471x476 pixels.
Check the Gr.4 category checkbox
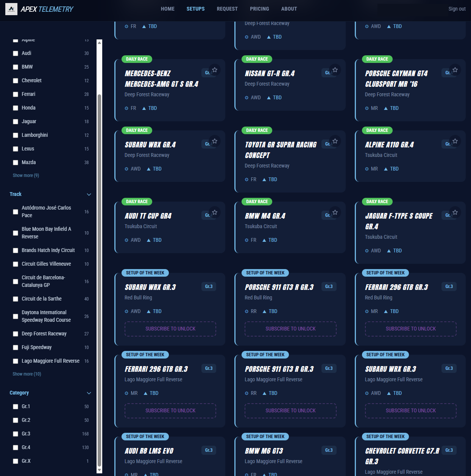pyautogui.click(x=16, y=447)
